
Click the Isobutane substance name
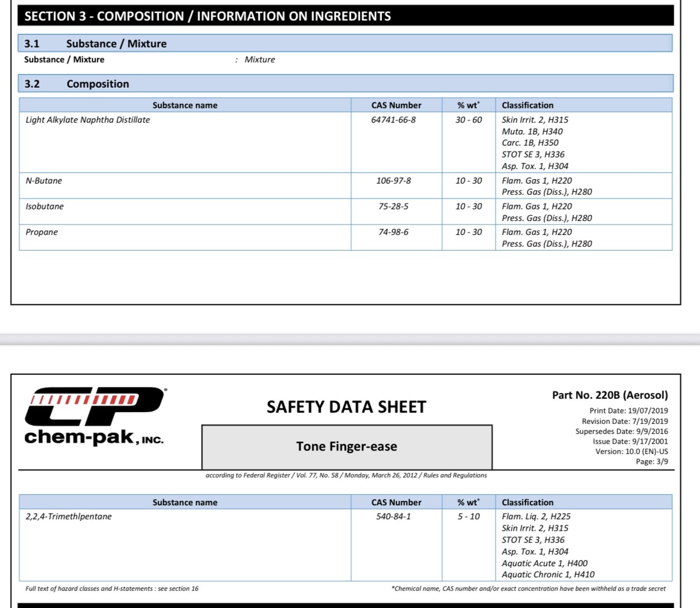tap(45, 207)
